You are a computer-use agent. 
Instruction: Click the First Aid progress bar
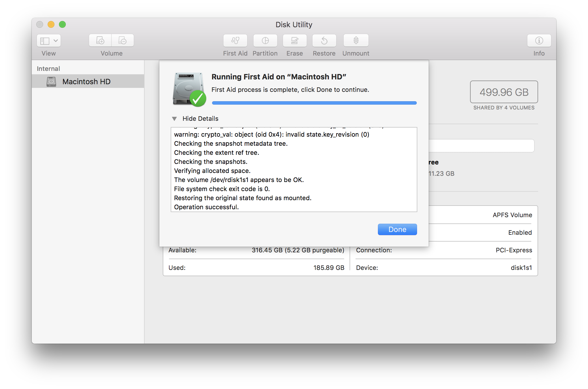coord(314,103)
